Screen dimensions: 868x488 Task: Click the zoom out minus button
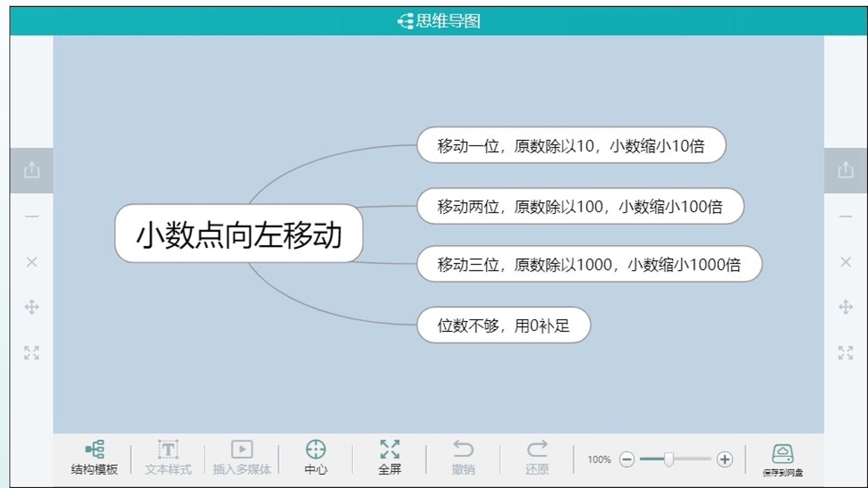click(x=627, y=460)
